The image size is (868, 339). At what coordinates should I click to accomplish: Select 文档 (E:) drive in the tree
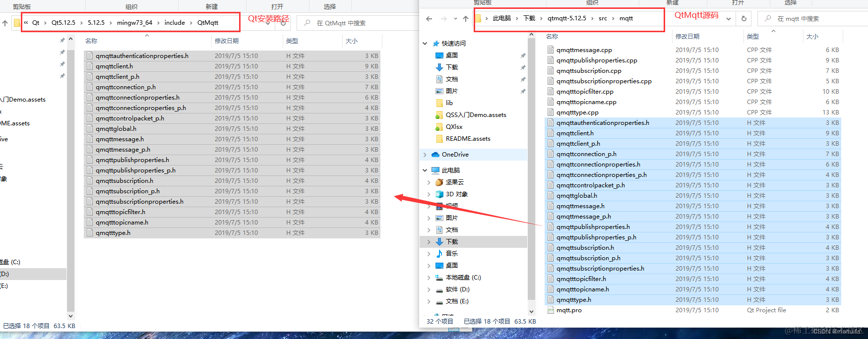point(457,301)
